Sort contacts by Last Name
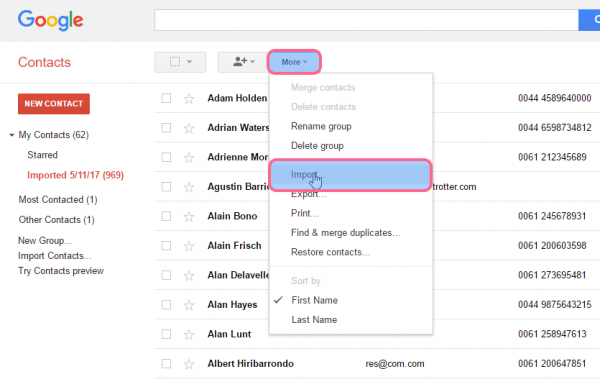The image size is (600, 387). click(x=314, y=320)
